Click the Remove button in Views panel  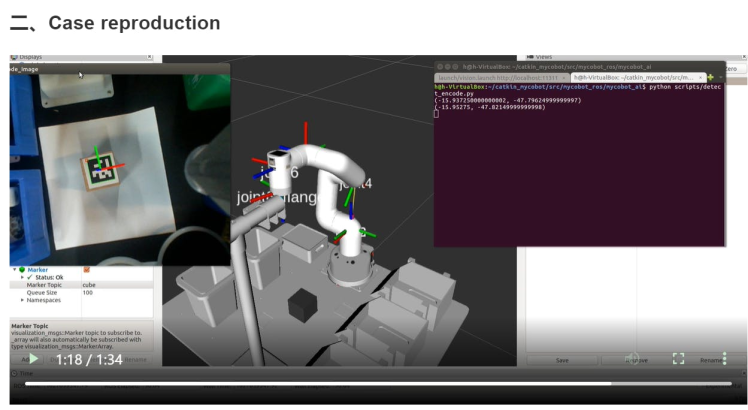tap(637, 360)
